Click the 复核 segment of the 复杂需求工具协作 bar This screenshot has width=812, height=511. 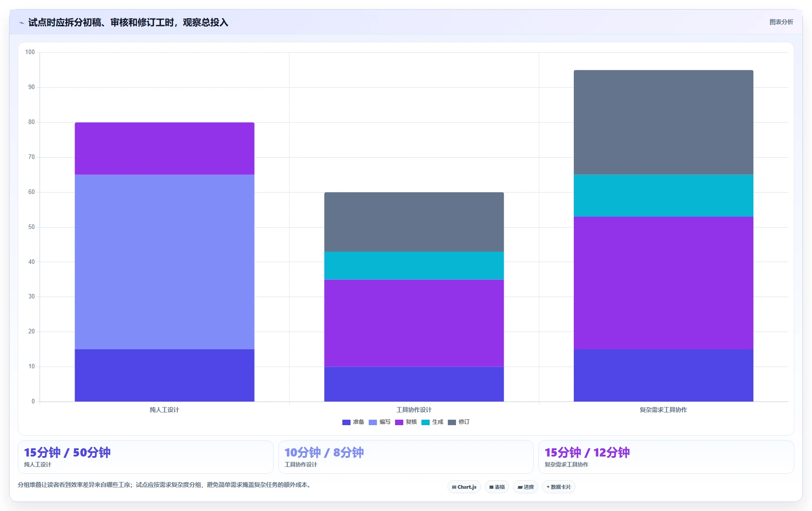(663, 283)
